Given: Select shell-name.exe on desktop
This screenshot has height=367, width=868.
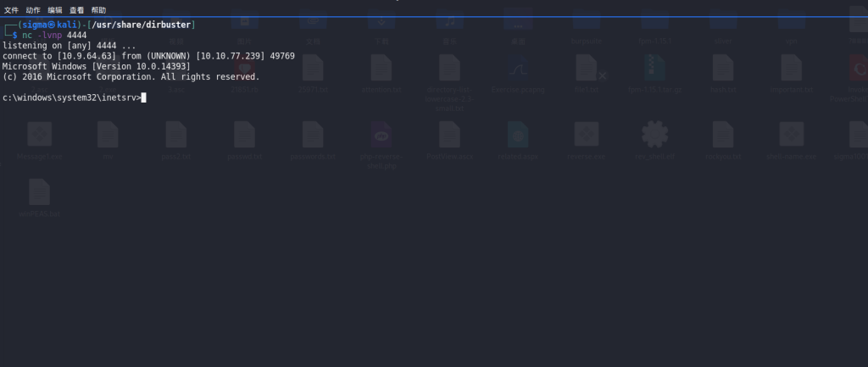Looking at the screenshot, I should (792, 141).
